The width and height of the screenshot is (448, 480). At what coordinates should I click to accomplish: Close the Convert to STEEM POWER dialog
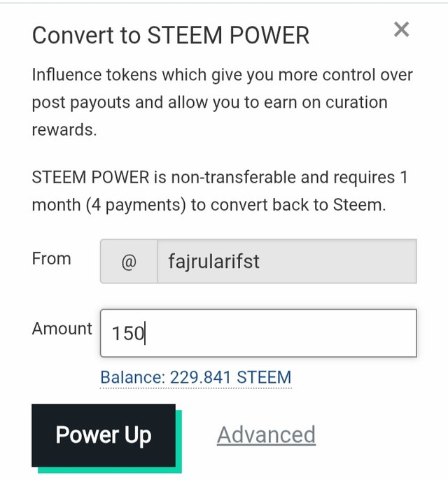tap(401, 29)
